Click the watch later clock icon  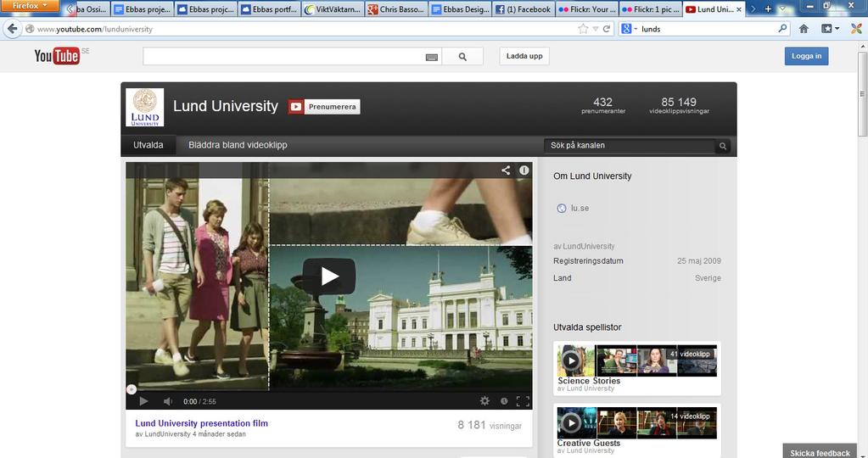504,401
